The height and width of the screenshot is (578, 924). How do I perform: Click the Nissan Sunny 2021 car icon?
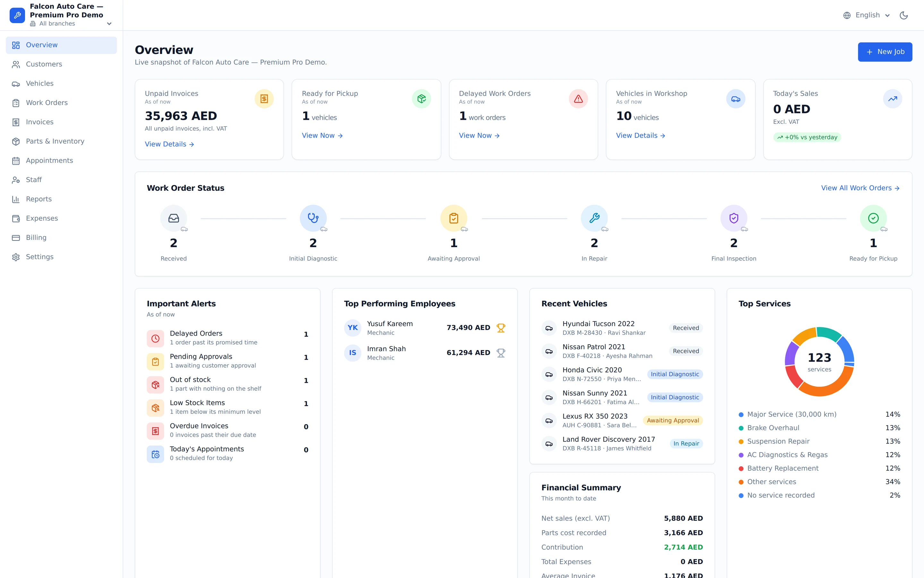[x=549, y=398]
